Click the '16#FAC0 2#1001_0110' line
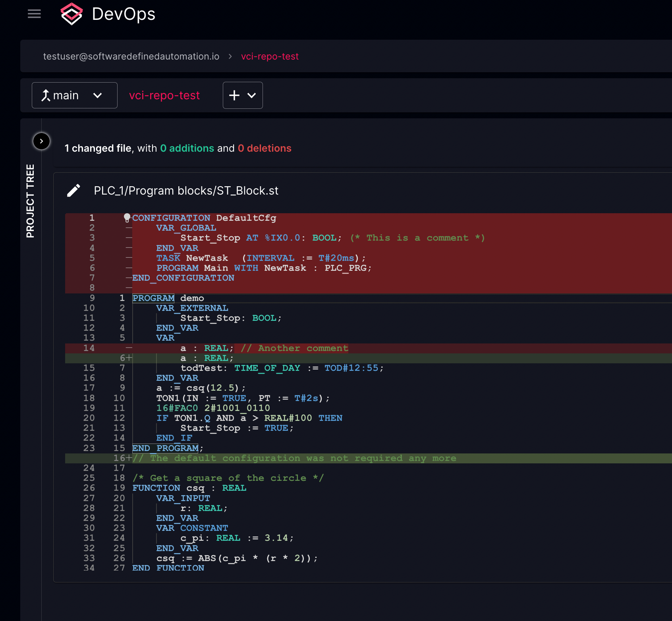Viewport: 672px width, 621px height. click(213, 408)
